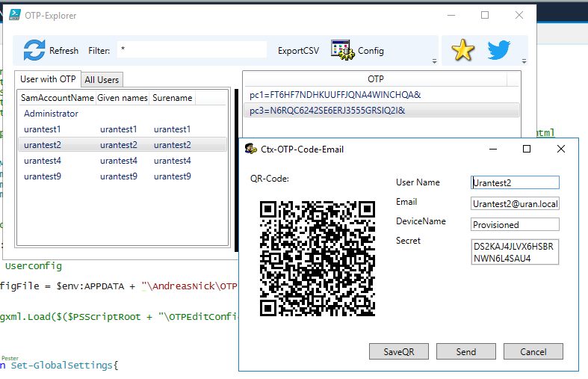This screenshot has width=588, height=379.
Task: Click the yellow star icon
Action: click(x=462, y=50)
